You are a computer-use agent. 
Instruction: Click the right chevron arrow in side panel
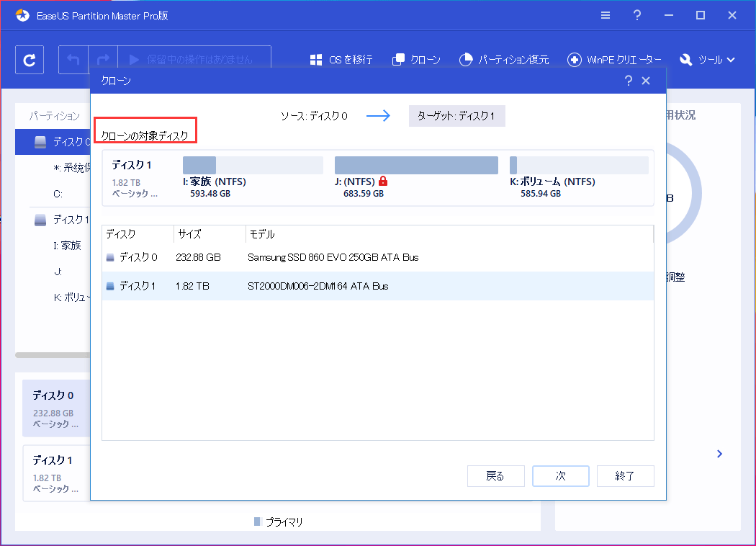click(x=719, y=454)
